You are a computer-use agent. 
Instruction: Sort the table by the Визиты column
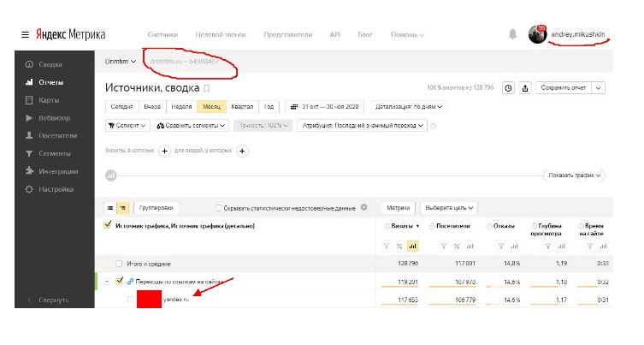pos(402,226)
